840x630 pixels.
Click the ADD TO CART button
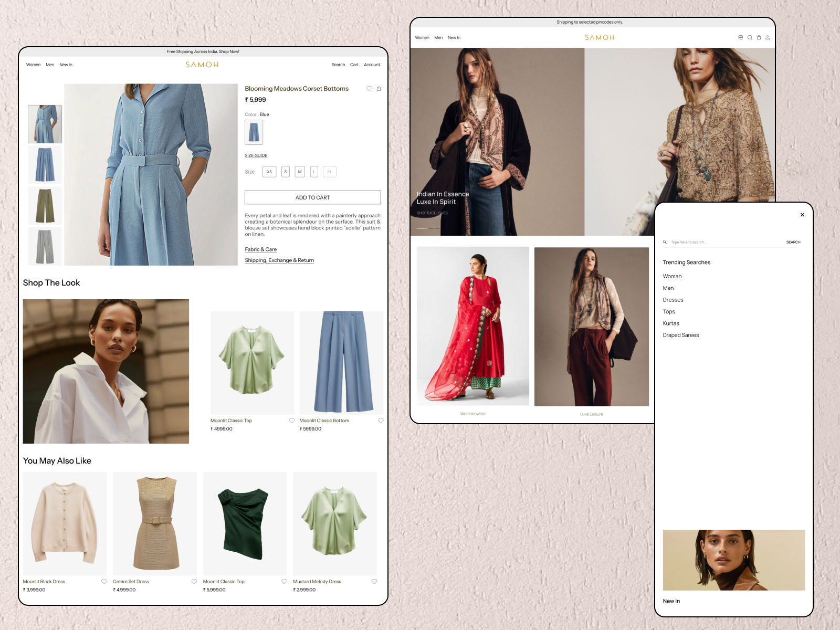(312, 197)
